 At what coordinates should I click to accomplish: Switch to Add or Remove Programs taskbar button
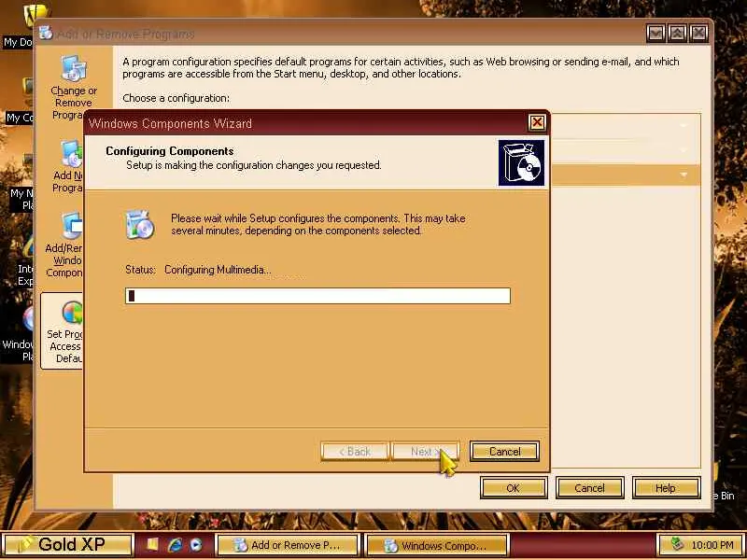(x=288, y=545)
